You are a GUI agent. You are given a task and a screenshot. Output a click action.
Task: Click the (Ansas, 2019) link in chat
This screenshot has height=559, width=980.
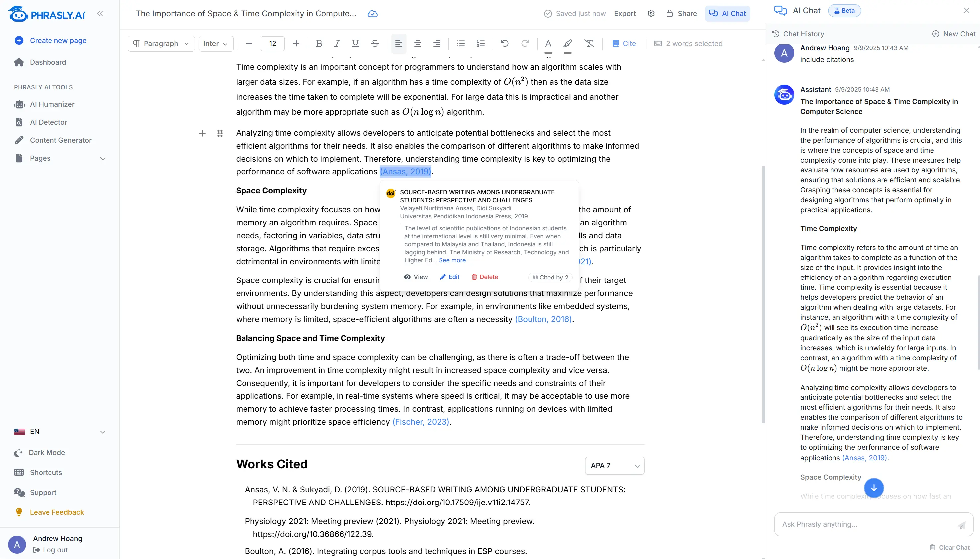pyautogui.click(x=864, y=458)
